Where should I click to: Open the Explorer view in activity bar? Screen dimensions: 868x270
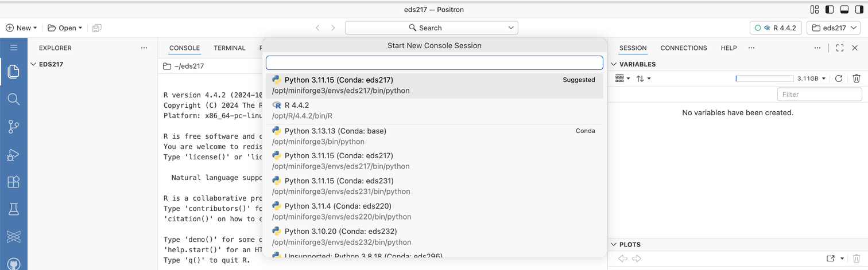pyautogui.click(x=14, y=71)
